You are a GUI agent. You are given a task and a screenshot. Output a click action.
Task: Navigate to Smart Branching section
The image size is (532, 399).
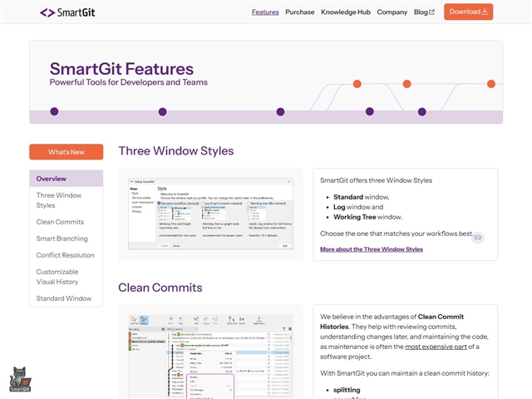click(x=62, y=239)
